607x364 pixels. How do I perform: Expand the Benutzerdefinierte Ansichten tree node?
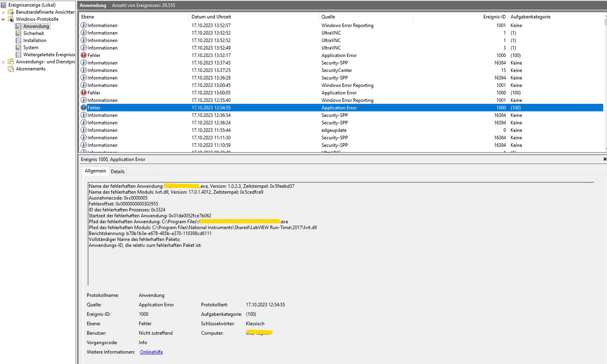pyautogui.click(x=3, y=12)
